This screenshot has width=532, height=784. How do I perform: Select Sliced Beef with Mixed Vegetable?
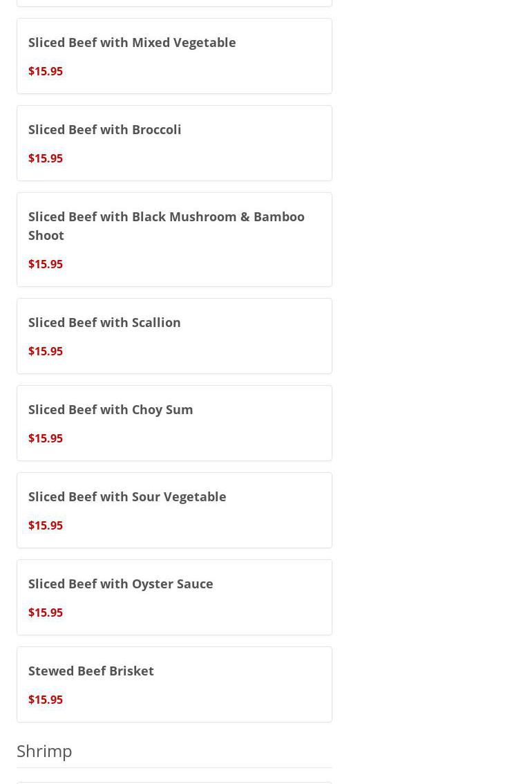click(x=132, y=43)
